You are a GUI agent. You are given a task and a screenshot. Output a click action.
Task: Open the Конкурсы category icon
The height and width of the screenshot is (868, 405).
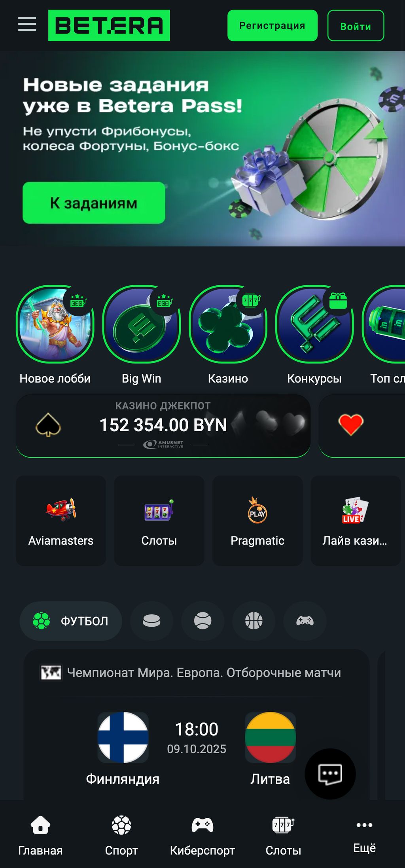point(314,324)
